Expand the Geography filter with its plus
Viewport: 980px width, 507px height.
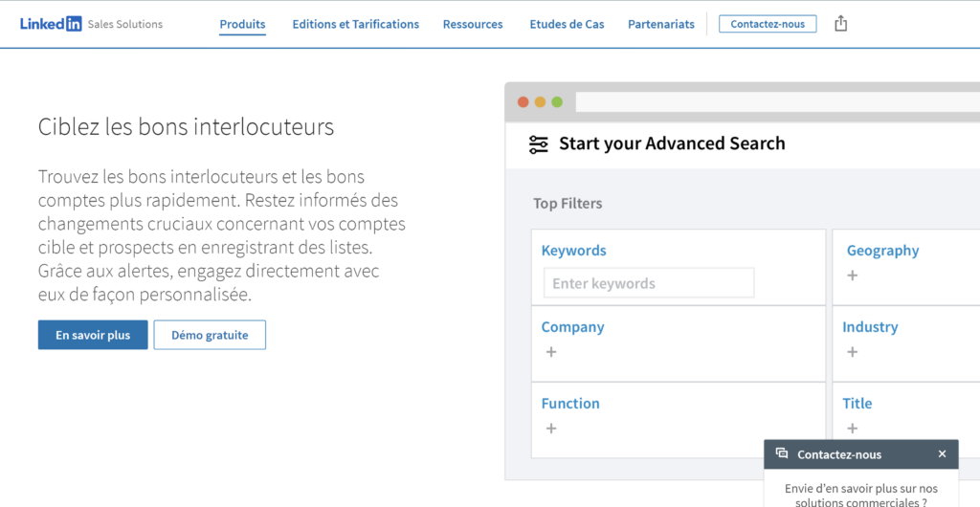(853, 276)
